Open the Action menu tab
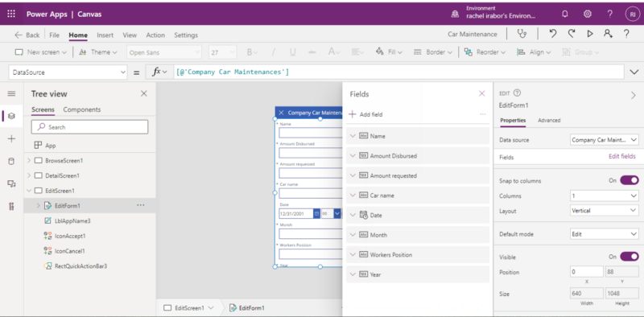 coord(155,35)
